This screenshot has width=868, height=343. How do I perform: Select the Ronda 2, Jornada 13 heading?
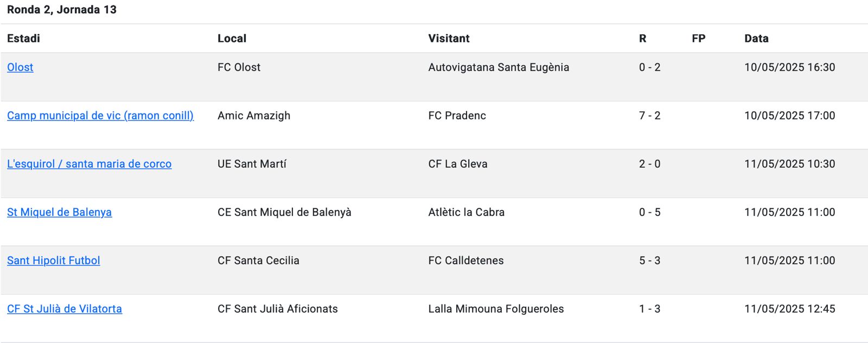(61, 10)
